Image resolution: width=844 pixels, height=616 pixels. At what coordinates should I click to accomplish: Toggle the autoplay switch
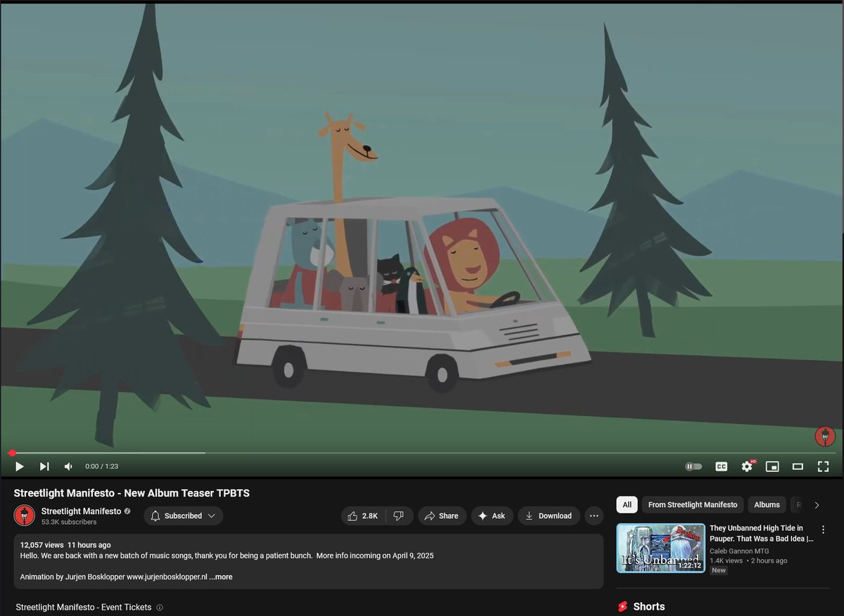(x=693, y=466)
